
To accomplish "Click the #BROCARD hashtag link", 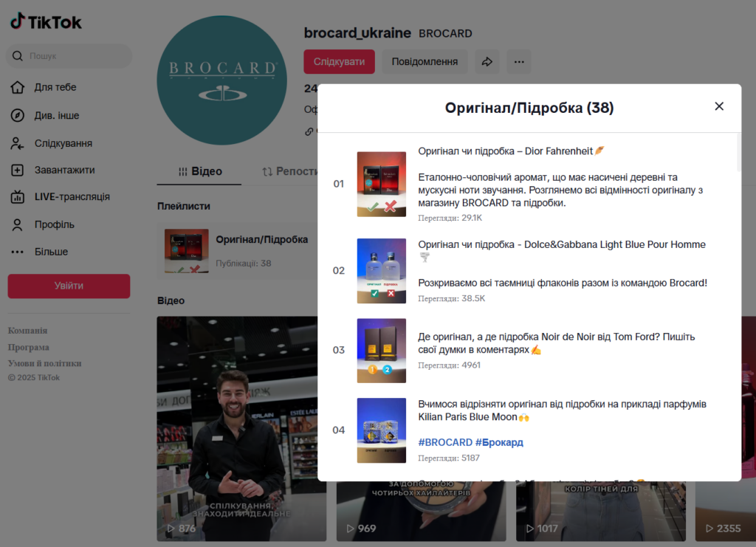I will click(x=445, y=442).
